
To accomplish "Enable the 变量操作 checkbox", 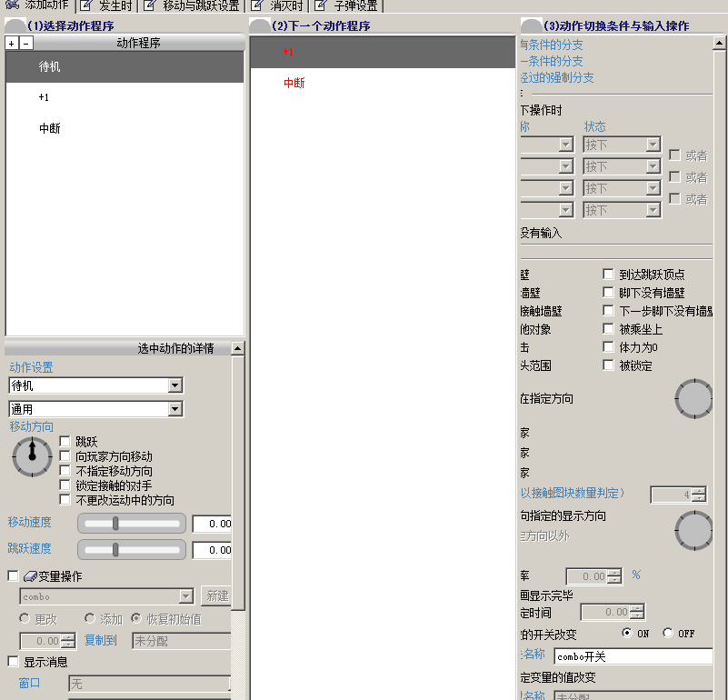I will (x=13, y=576).
